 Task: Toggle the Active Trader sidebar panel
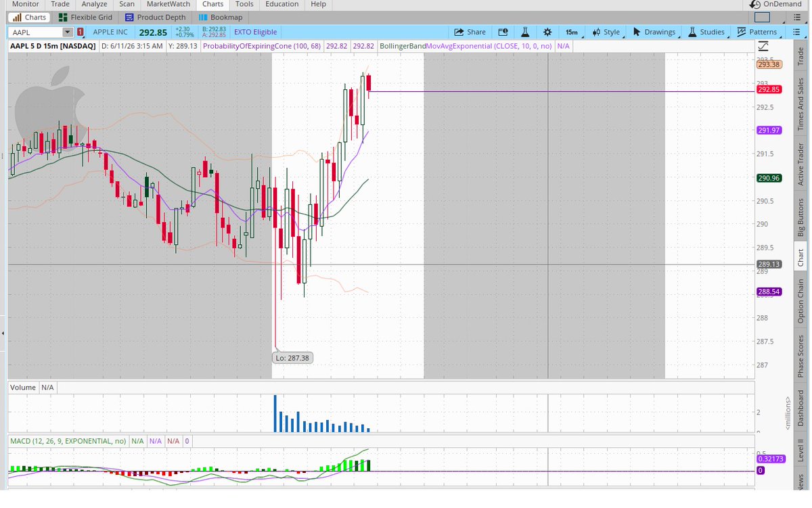pos(801,164)
